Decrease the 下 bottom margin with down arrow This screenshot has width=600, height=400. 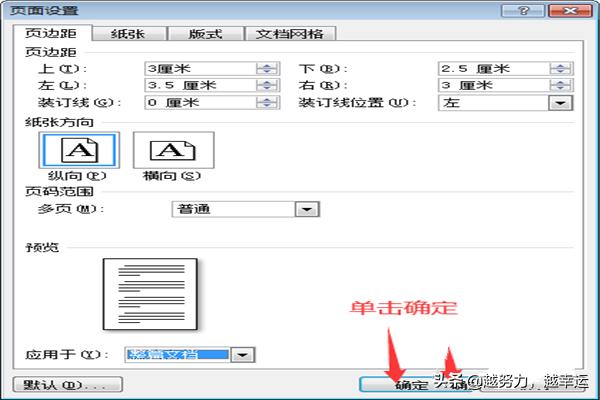pyautogui.click(x=560, y=72)
